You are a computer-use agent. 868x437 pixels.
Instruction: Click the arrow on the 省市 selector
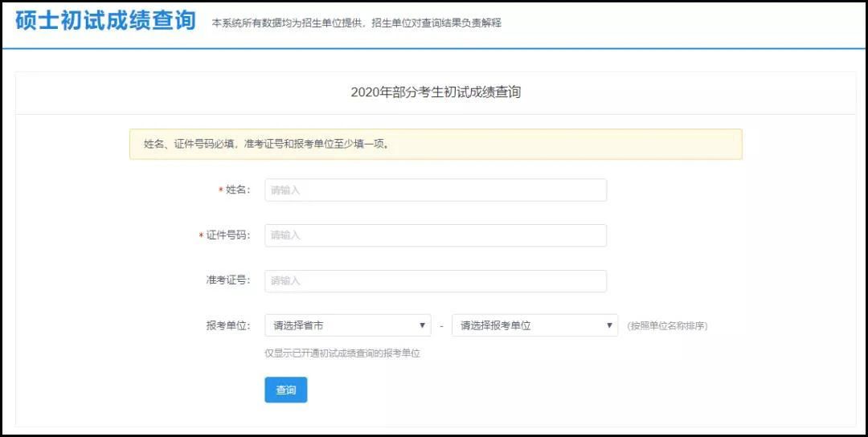422,325
